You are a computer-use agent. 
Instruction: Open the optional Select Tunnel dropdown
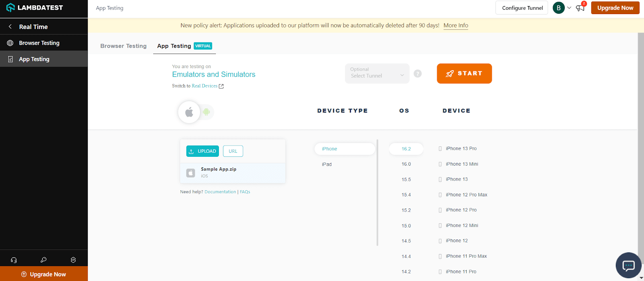tap(377, 73)
